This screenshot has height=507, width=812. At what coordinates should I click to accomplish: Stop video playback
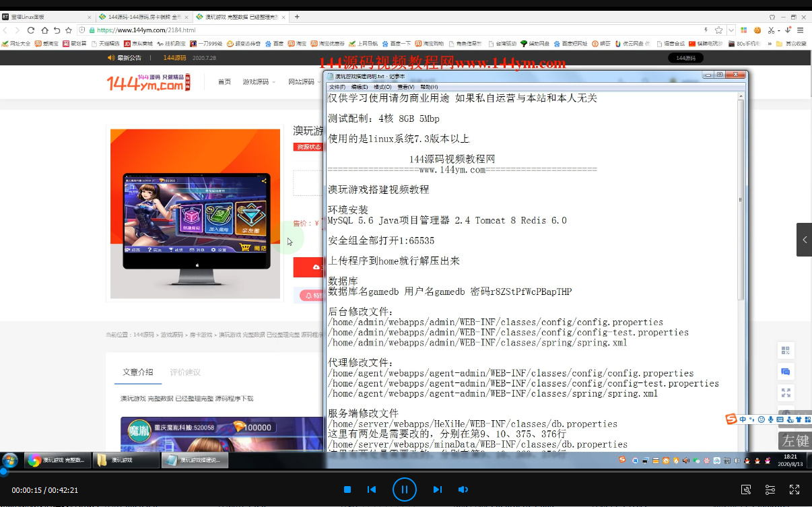(x=347, y=489)
